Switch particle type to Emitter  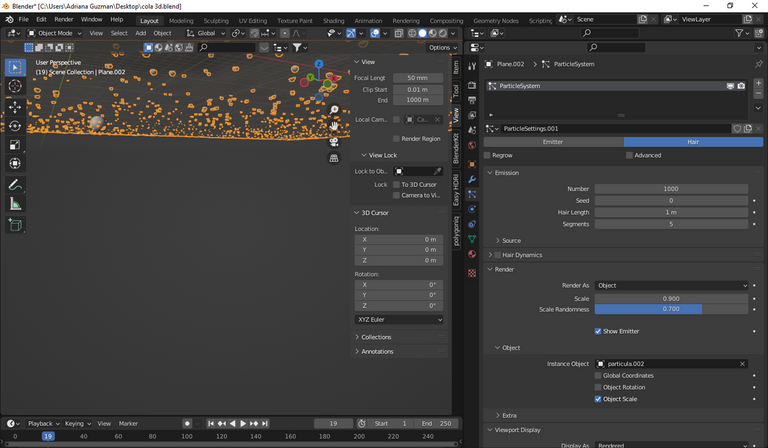click(x=553, y=142)
